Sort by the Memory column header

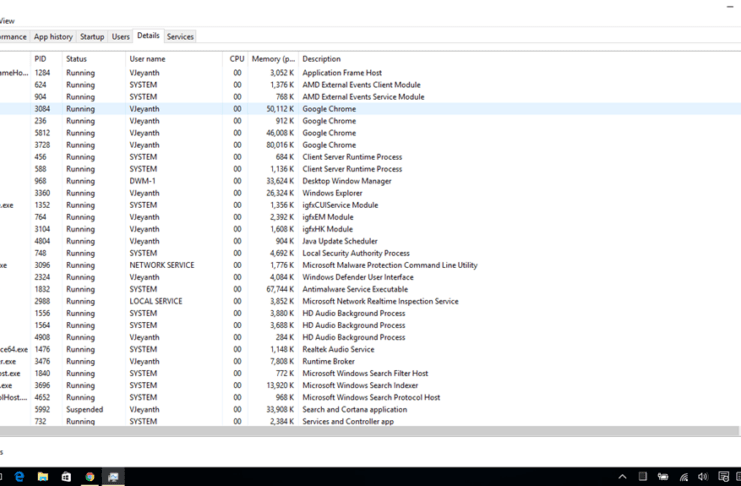tap(273, 59)
